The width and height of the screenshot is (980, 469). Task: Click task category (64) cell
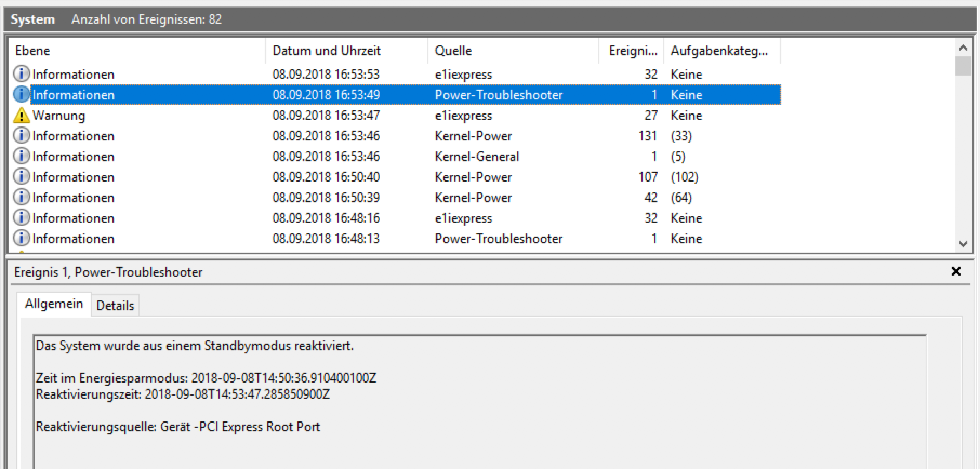pyautogui.click(x=681, y=197)
